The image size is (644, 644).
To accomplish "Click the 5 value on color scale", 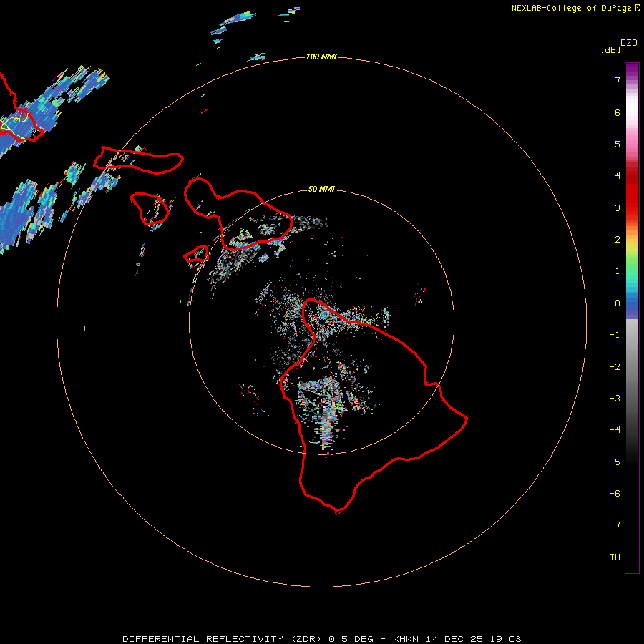I will point(618,144).
